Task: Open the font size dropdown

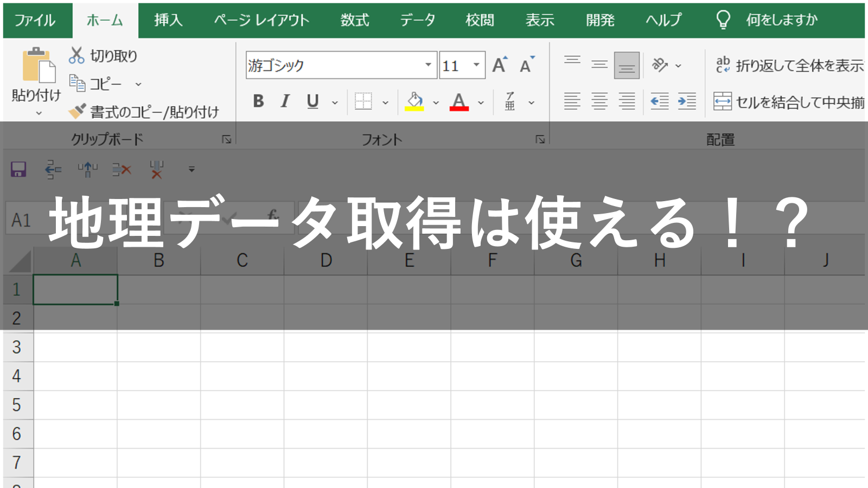Action: click(x=476, y=65)
